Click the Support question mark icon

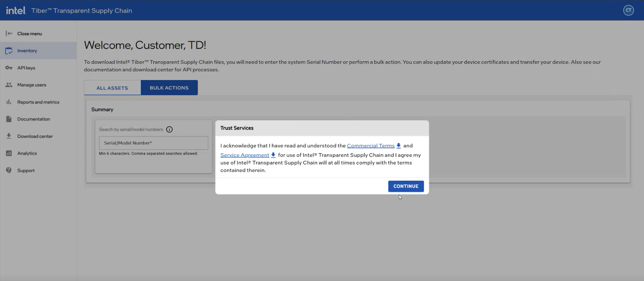coord(9,170)
